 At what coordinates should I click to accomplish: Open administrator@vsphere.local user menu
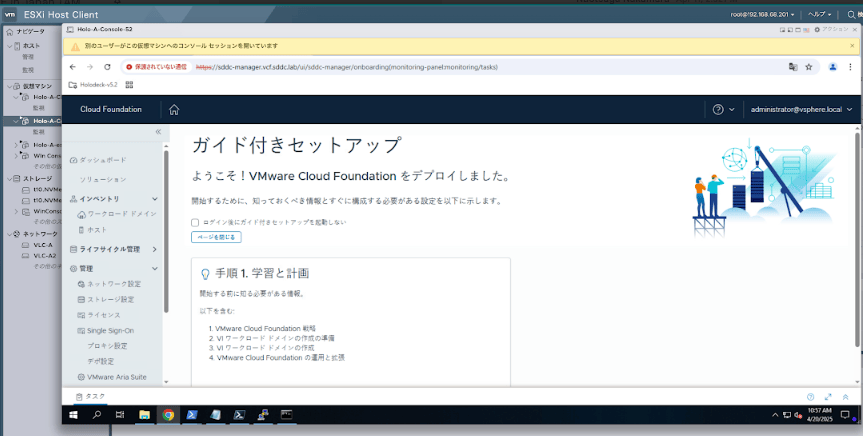tap(801, 110)
